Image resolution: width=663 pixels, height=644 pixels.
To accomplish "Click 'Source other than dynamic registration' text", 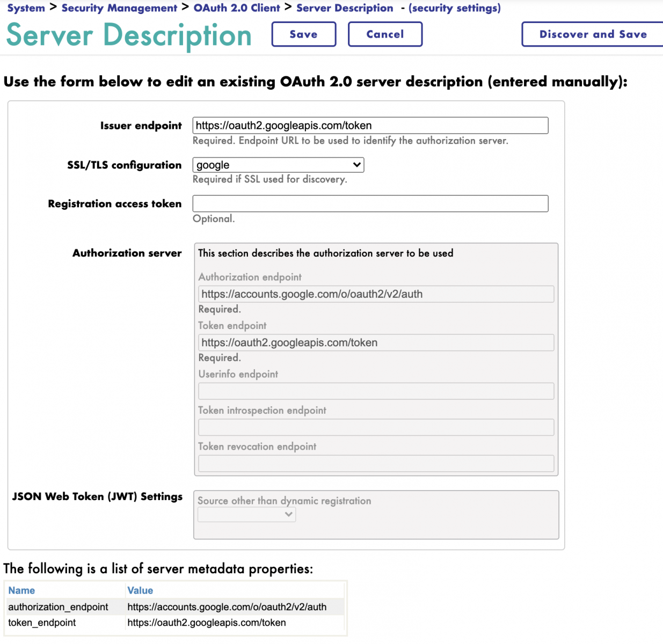I will pyautogui.click(x=285, y=501).
